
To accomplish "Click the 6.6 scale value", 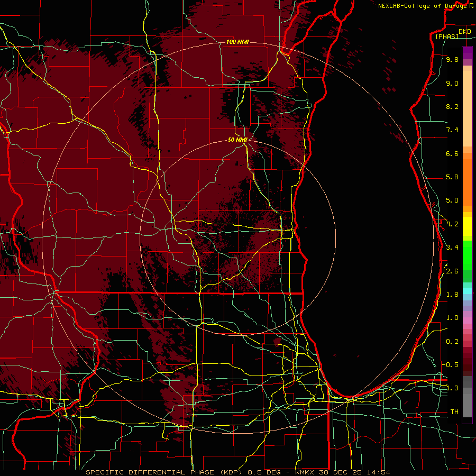I will (452, 153).
